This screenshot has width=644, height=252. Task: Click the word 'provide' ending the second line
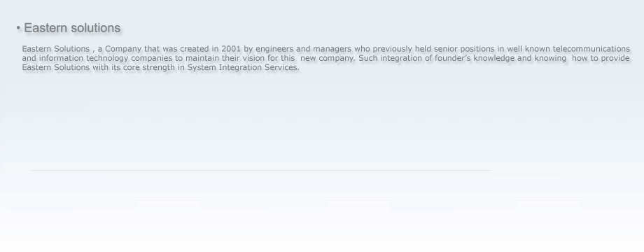[615, 58]
